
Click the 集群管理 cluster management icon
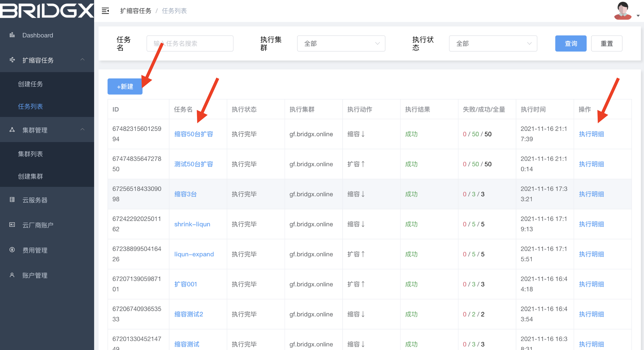pos(12,130)
